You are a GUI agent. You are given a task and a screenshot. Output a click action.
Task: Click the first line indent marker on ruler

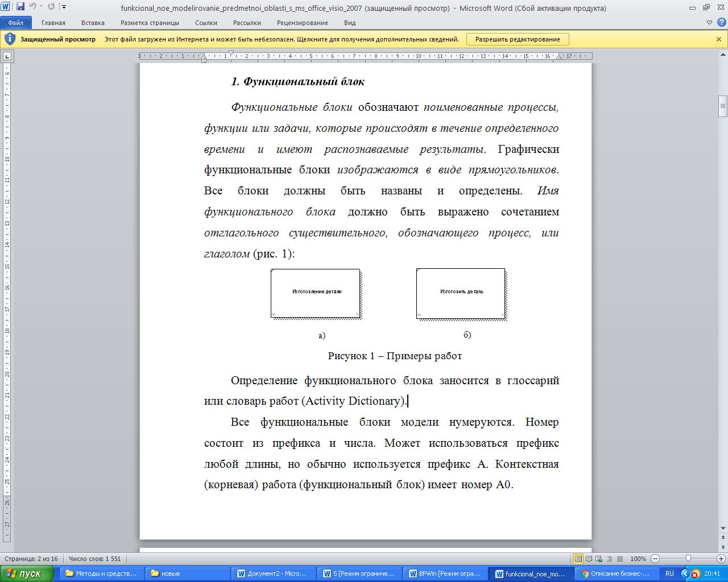231,53
